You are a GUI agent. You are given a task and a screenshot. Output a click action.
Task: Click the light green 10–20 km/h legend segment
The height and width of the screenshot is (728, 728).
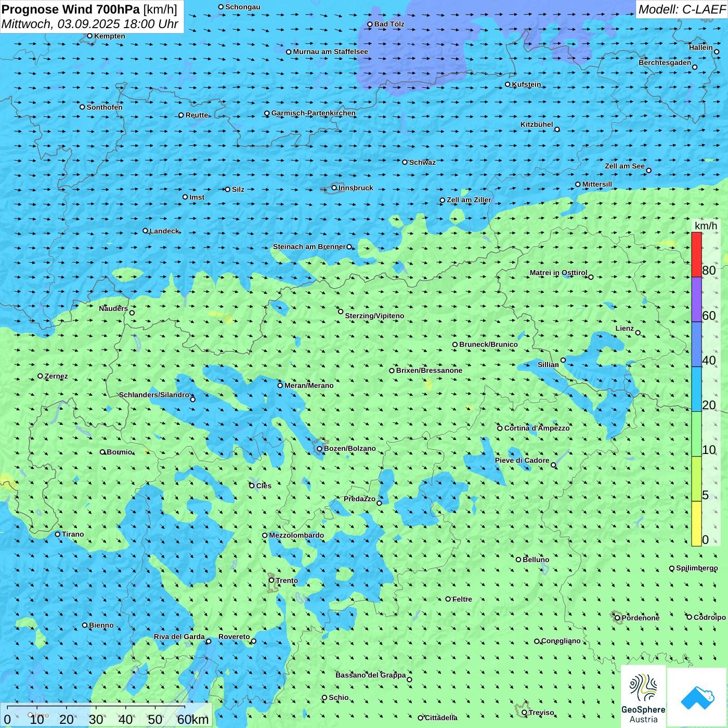696,434
